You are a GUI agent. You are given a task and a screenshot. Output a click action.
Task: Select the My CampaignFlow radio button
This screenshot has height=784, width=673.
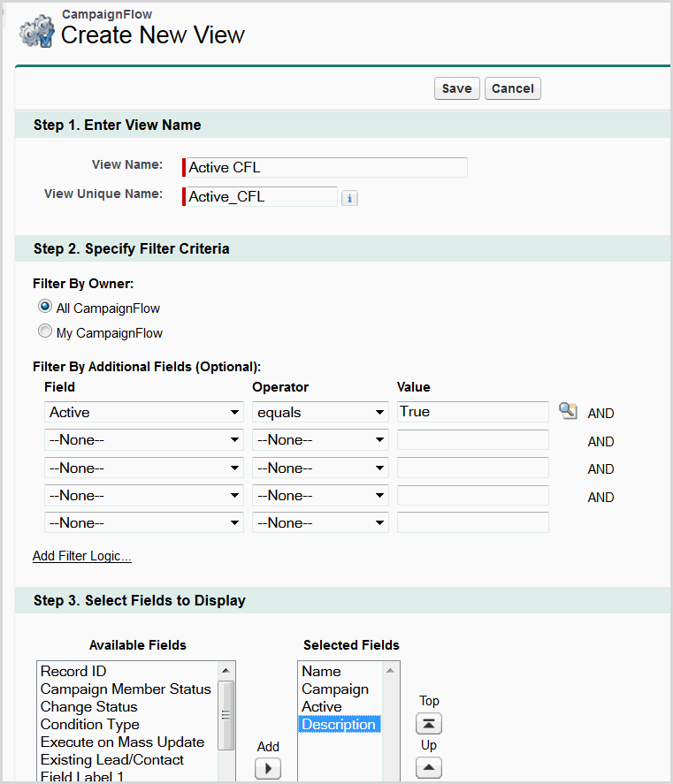pyautogui.click(x=45, y=331)
